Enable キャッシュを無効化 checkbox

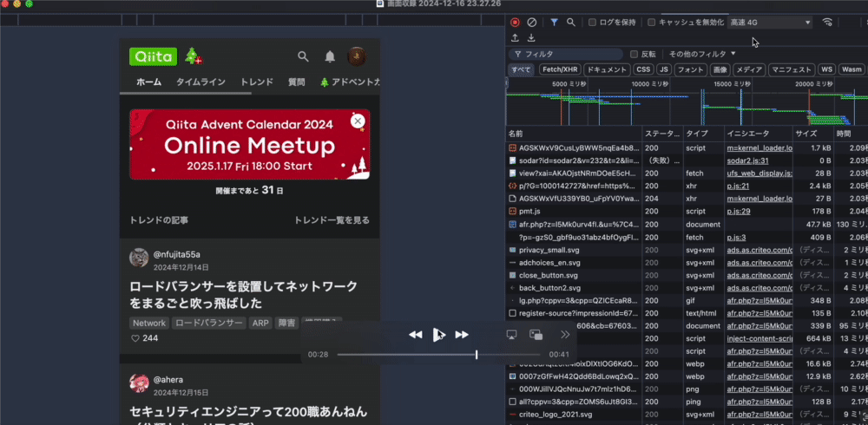[x=652, y=23]
